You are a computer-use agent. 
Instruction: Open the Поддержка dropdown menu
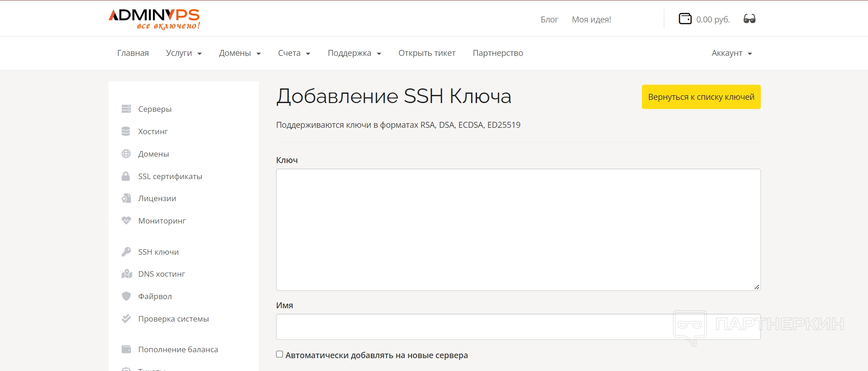pyautogui.click(x=354, y=53)
